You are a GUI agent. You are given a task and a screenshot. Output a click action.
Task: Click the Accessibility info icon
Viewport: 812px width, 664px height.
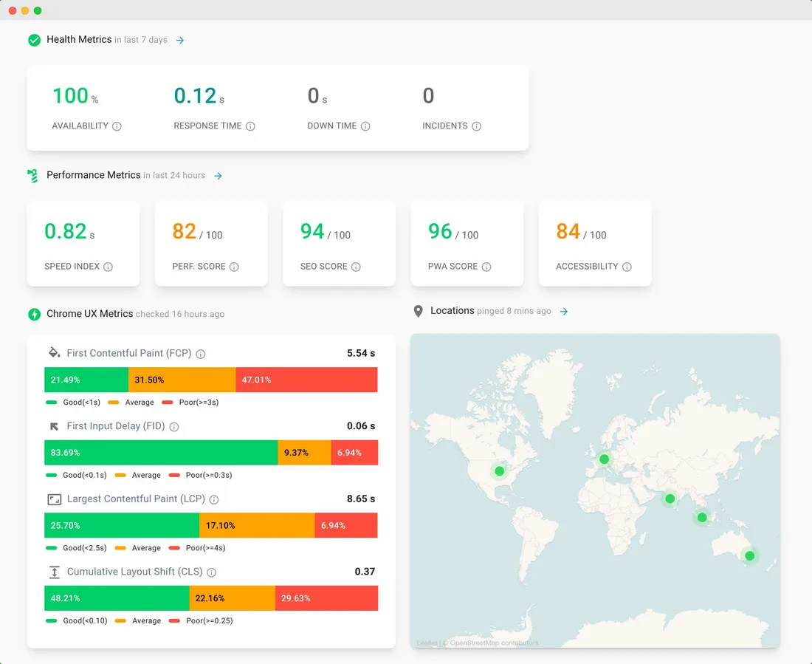[627, 267]
